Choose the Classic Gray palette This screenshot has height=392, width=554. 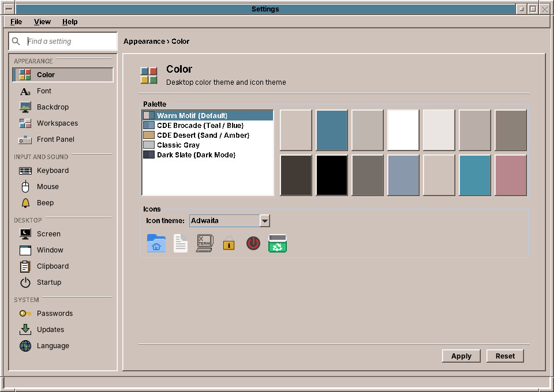coord(208,145)
